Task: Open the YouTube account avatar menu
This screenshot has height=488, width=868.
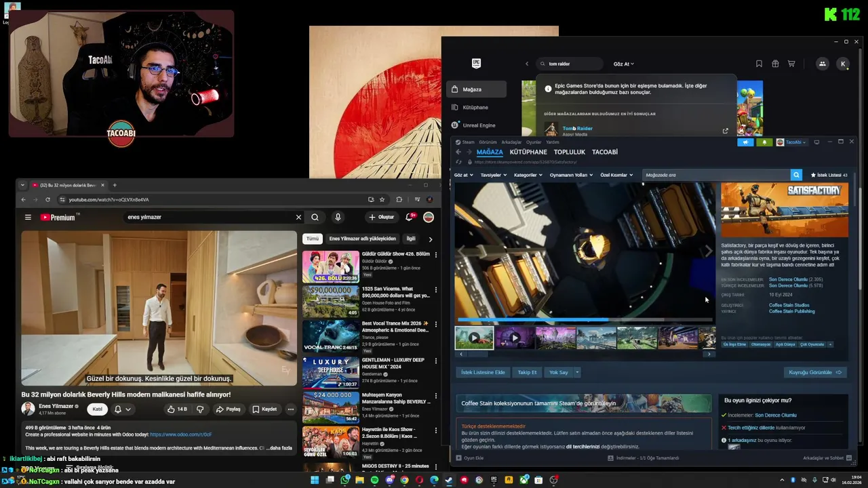Action: coord(429,217)
